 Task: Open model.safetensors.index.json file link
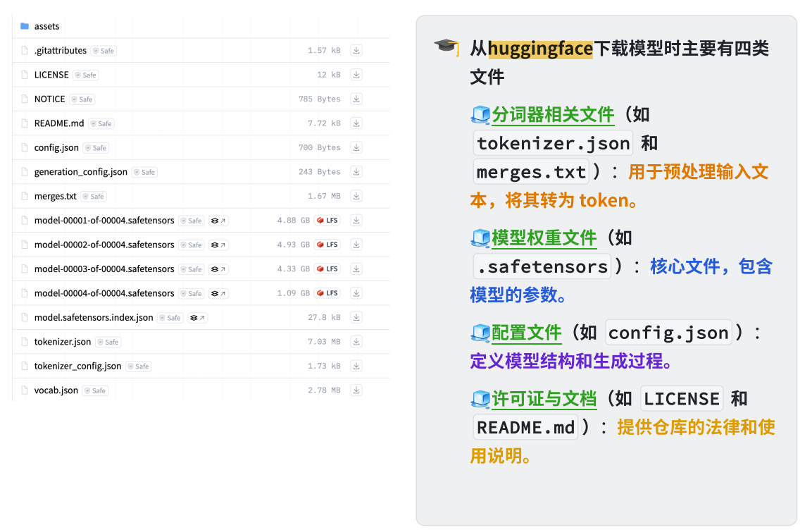point(94,318)
